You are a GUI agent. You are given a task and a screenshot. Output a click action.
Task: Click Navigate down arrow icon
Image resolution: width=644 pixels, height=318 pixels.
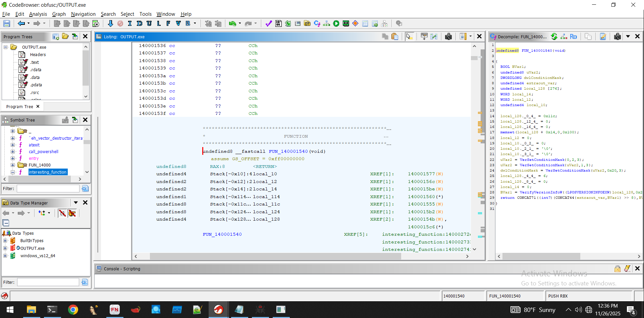(x=110, y=24)
